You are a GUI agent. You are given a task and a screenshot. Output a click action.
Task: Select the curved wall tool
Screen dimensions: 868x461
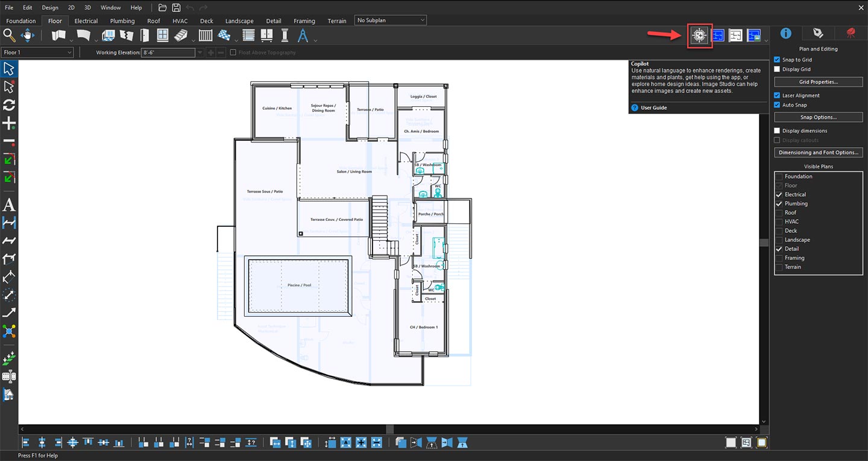(x=83, y=36)
